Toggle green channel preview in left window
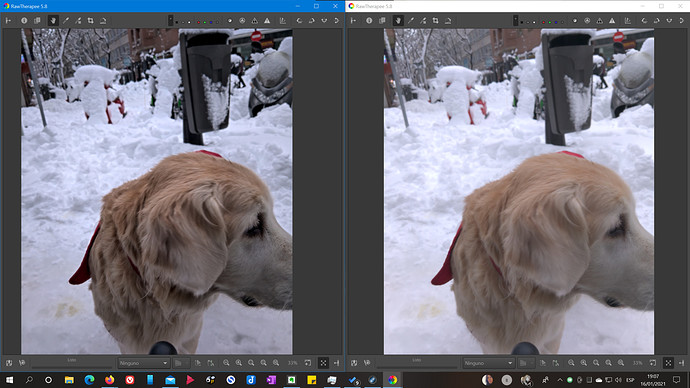The height and width of the screenshot is (388, 690). click(205, 22)
